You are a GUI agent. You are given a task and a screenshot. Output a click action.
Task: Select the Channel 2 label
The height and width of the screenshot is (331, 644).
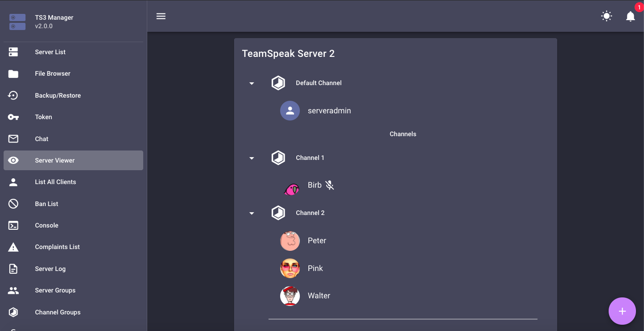[x=310, y=213]
